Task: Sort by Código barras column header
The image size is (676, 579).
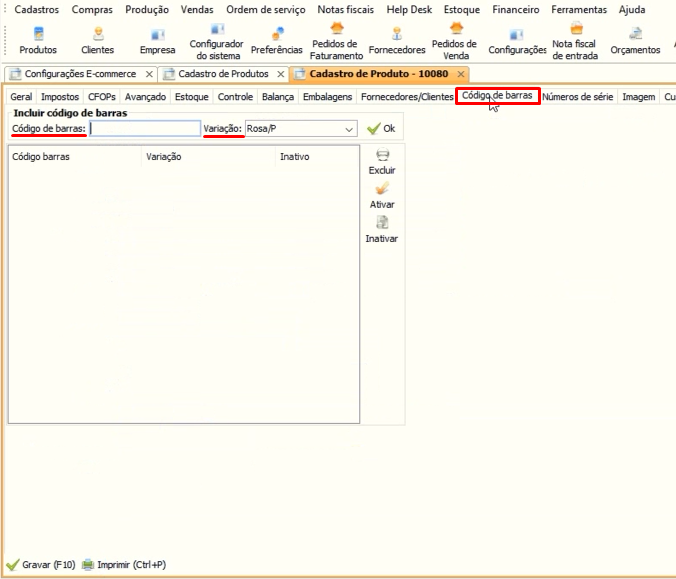Action: pos(75,156)
